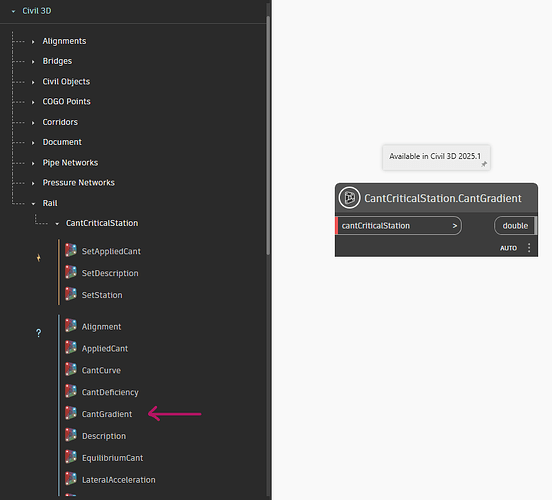This screenshot has height=500, width=552.
Task: Click the question mark query group icon
Action: click(x=38, y=333)
